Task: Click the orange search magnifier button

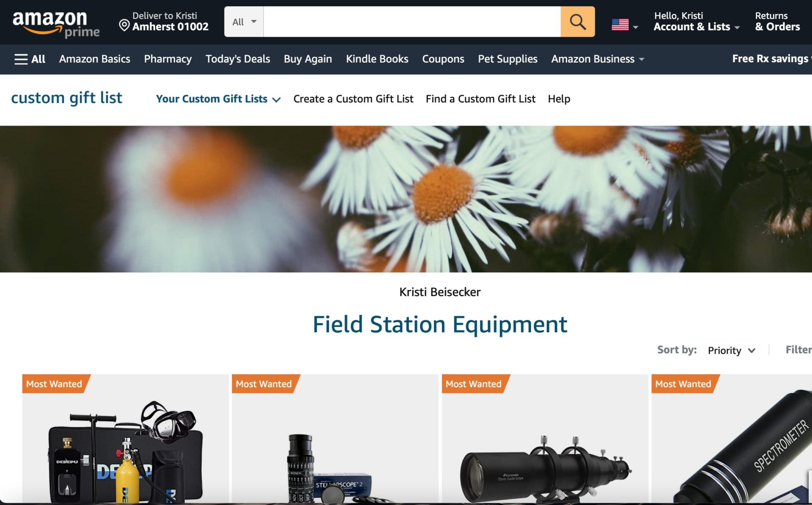Action: pos(577,22)
